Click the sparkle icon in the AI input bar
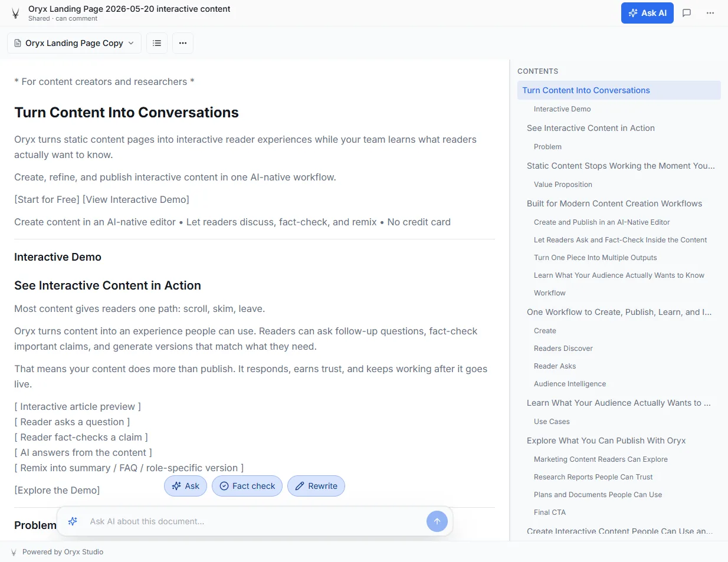Viewport: 728px width, 562px height. 73,521
